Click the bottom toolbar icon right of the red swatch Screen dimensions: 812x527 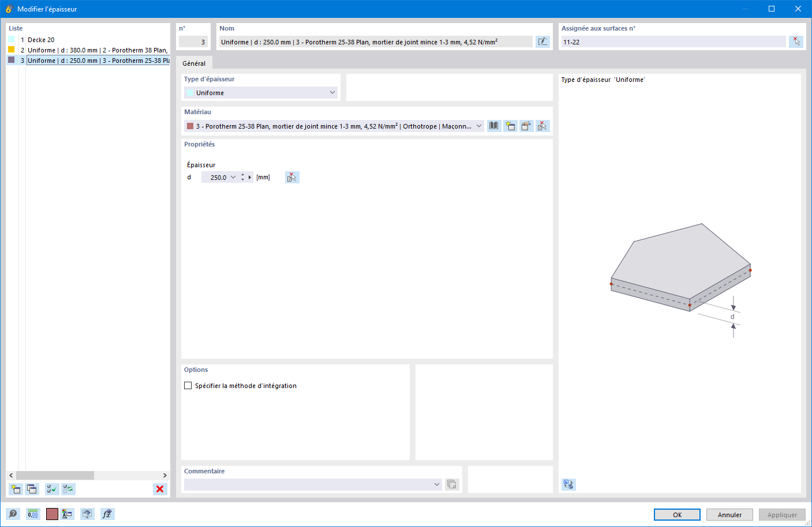click(67, 514)
